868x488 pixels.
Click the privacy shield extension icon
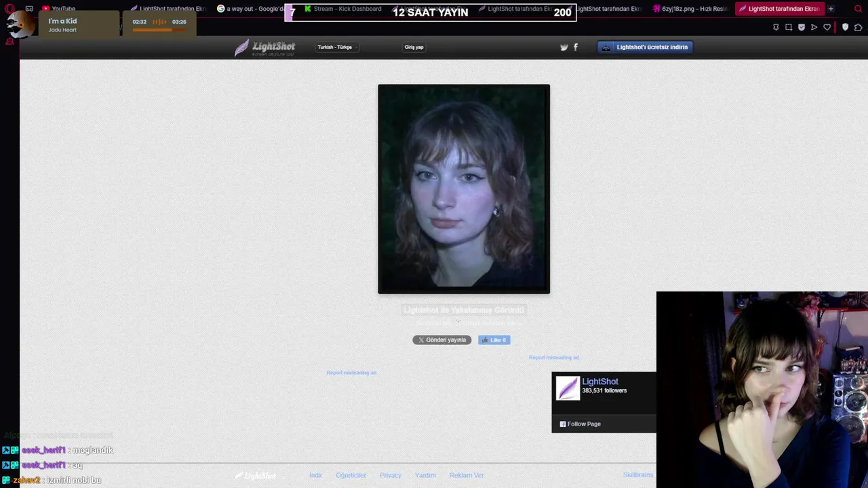[845, 27]
